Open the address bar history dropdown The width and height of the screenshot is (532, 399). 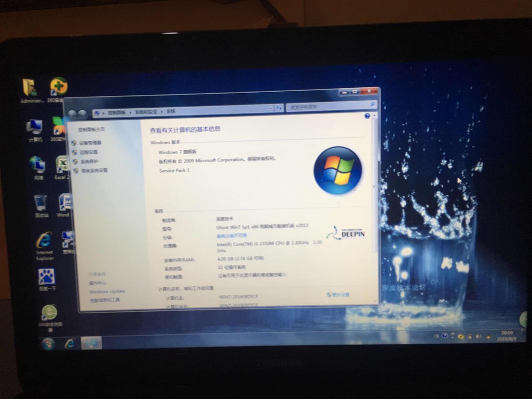pyautogui.click(x=271, y=108)
